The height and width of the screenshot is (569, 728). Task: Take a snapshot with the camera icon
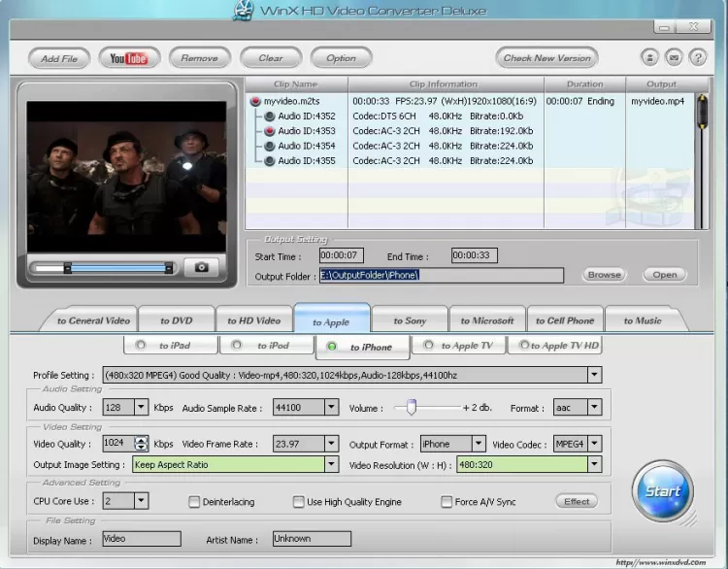click(201, 267)
